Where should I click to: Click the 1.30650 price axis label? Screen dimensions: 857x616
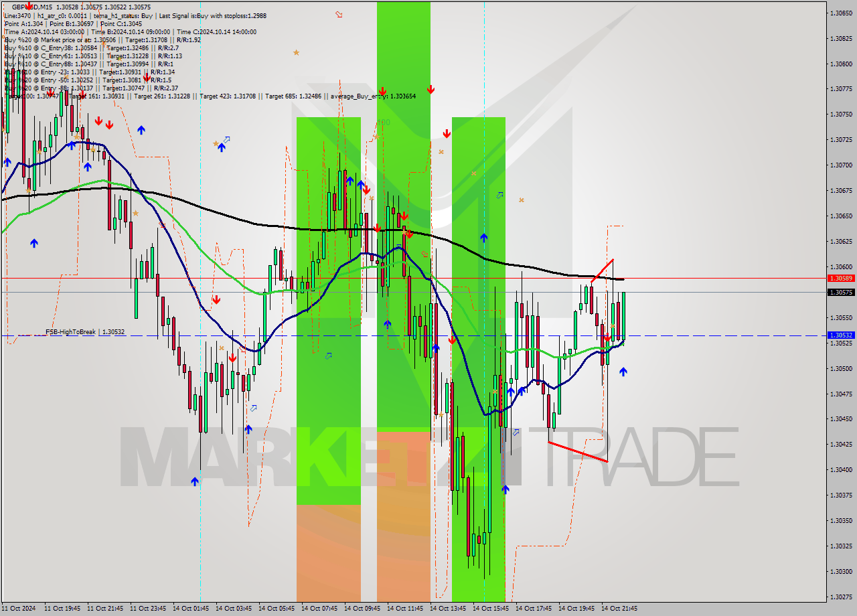[840, 216]
